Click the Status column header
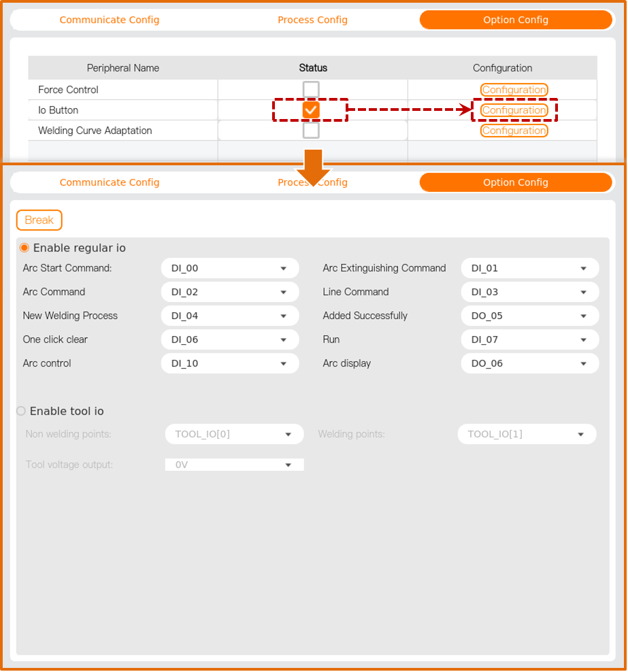Viewport: 628px width, 672px height. coord(313,68)
